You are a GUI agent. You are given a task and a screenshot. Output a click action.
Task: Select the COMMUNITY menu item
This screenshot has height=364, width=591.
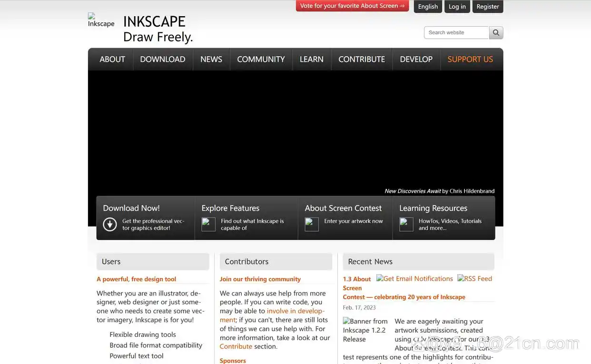[261, 59]
